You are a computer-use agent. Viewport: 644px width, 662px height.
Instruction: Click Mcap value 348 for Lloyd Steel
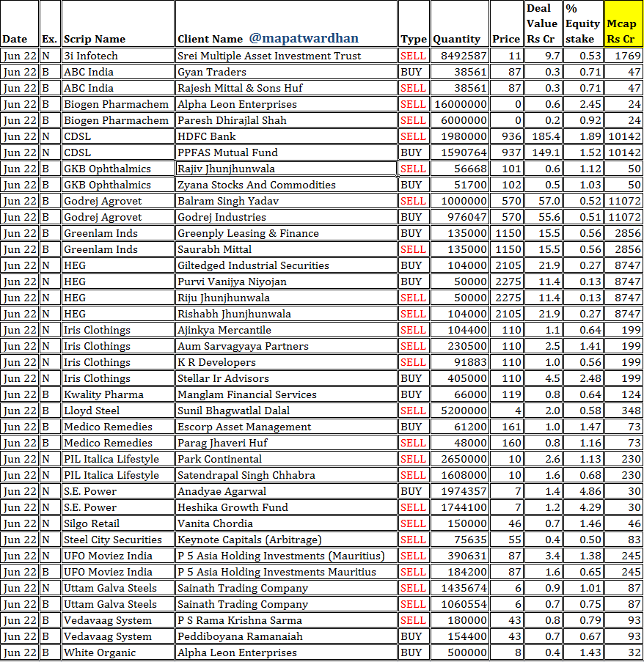click(x=623, y=411)
